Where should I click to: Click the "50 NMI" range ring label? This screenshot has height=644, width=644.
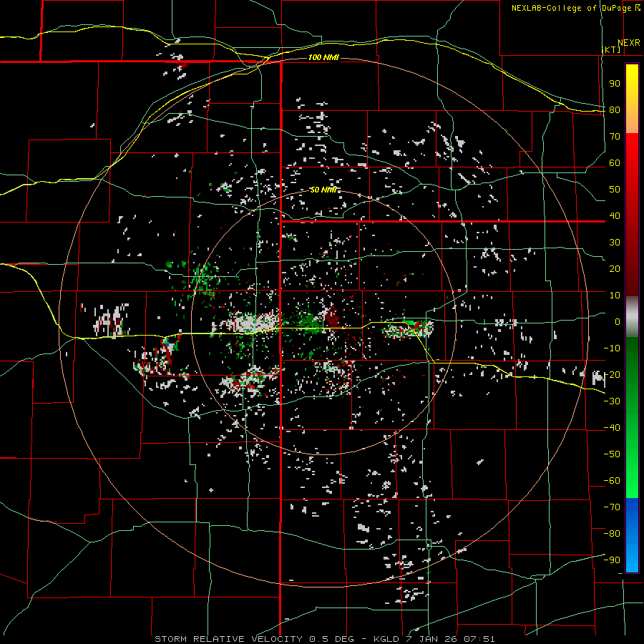323,190
